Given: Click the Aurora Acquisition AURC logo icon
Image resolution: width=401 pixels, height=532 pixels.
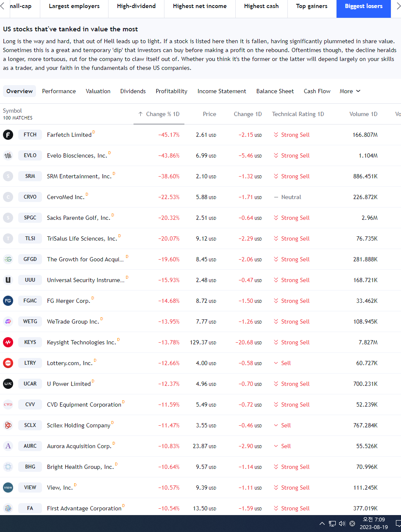Looking at the screenshot, I should coord(8,446).
